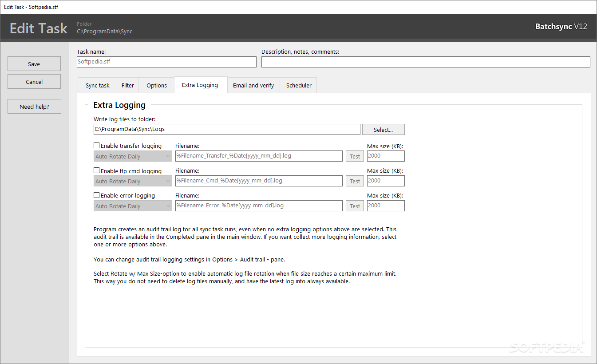Image resolution: width=597 pixels, height=364 pixels.
Task: Click the Error log Filename field
Action: (x=259, y=206)
